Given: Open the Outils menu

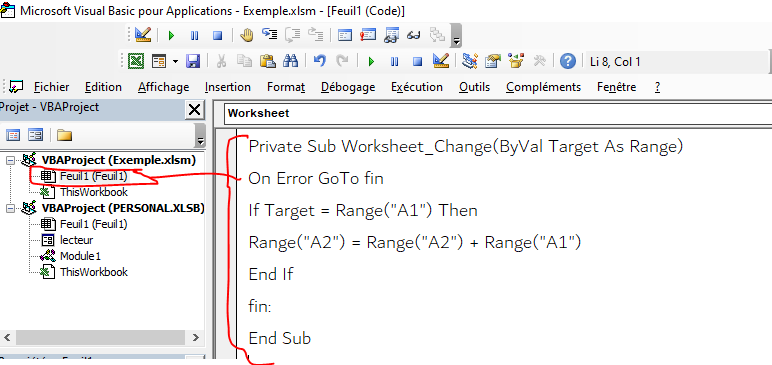Looking at the screenshot, I should point(474,87).
